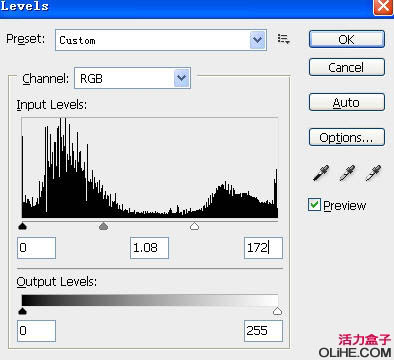This screenshot has width=394, height=360.
Task: Focus the output highlight field showing 255
Action: 263,331
